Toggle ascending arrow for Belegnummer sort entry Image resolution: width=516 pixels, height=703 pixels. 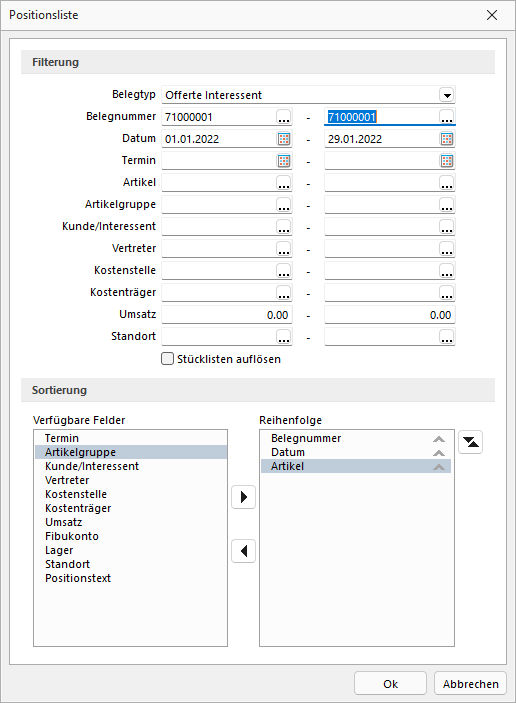(439, 439)
